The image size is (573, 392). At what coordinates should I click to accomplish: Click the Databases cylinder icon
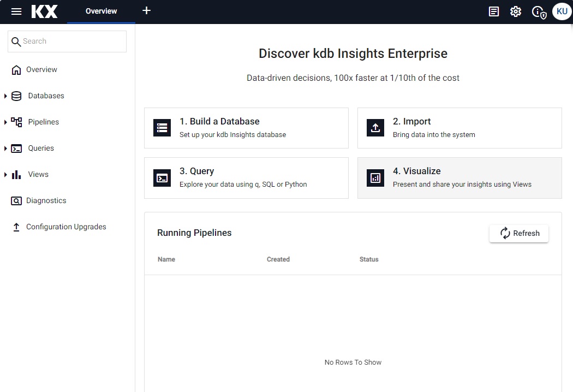pyautogui.click(x=16, y=96)
